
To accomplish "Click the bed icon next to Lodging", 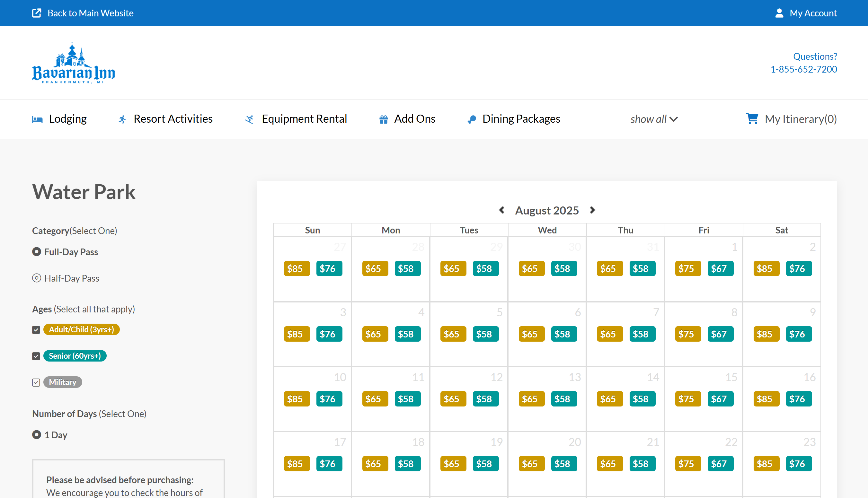I will (x=37, y=119).
